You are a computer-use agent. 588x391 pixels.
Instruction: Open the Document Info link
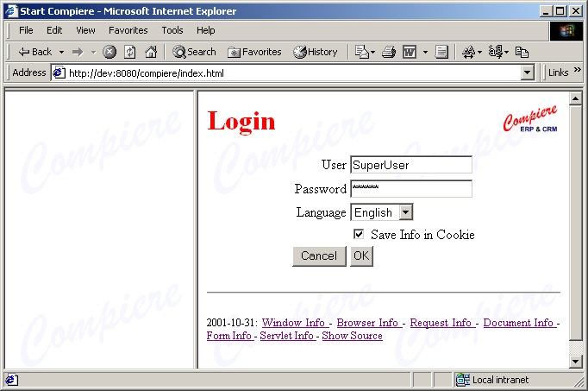click(x=520, y=323)
